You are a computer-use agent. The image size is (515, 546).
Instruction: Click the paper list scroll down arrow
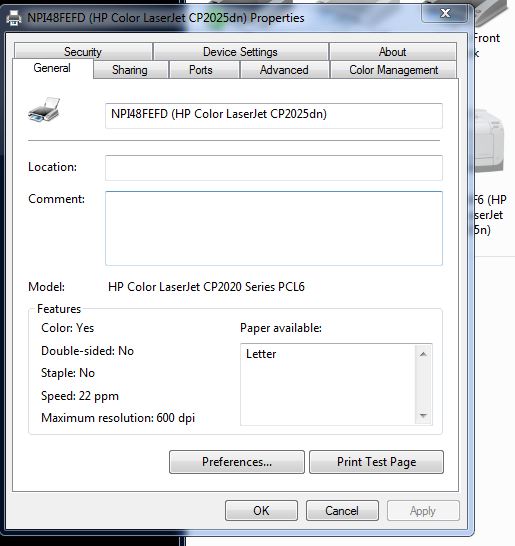coord(423,415)
